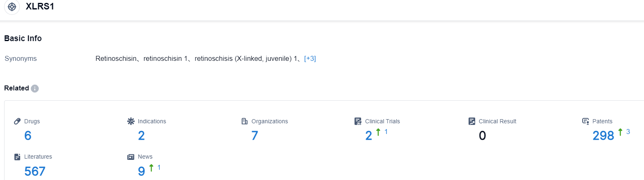The width and height of the screenshot is (644, 180).
Task: Click the XLRS1 target icon
Action: click(12, 7)
